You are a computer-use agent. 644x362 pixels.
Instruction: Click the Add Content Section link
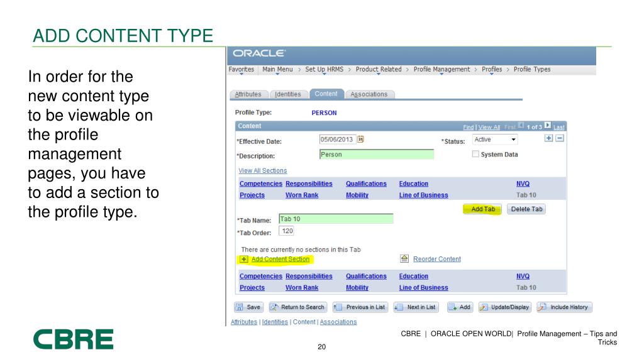click(x=280, y=259)
